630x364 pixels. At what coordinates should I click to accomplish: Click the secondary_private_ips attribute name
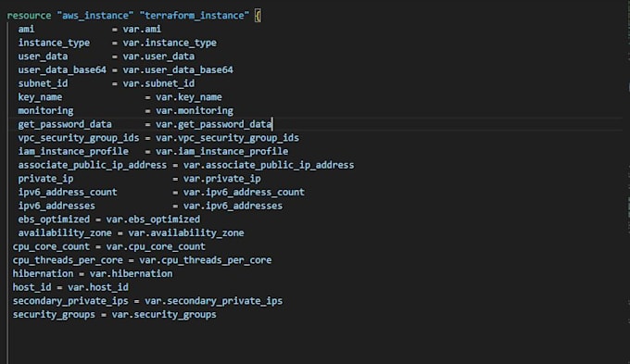point(70,301)
